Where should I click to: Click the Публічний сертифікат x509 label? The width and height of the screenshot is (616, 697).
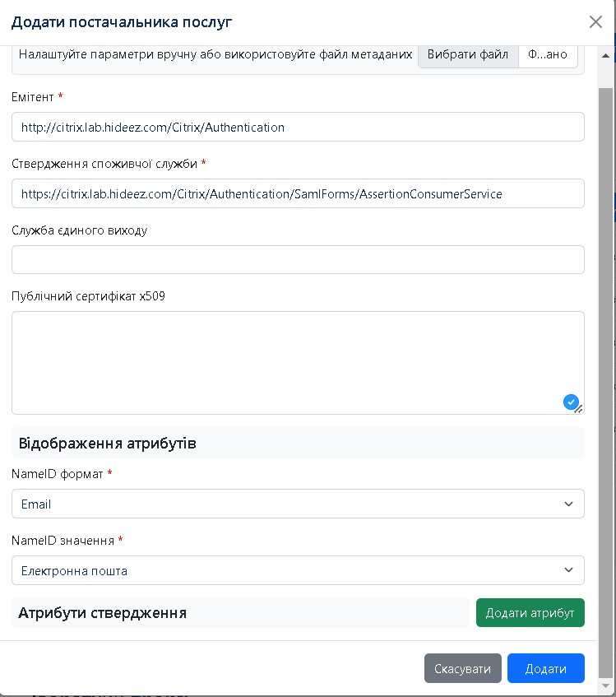[88, 296]
